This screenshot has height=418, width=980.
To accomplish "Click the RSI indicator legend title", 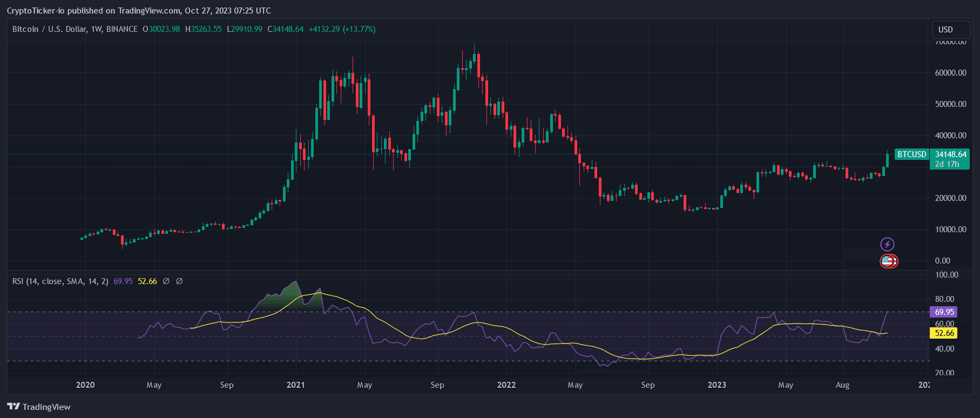I will (60, 281).
